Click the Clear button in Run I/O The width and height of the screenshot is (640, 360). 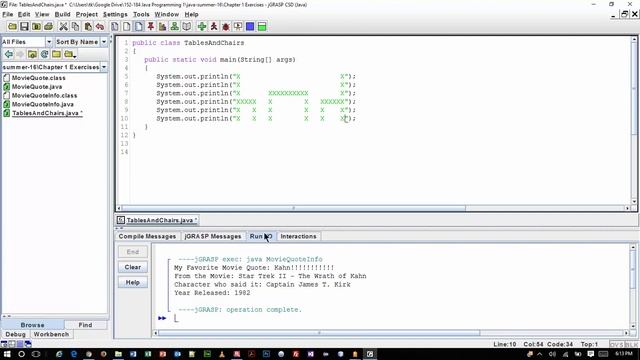[x=133, y=267]
